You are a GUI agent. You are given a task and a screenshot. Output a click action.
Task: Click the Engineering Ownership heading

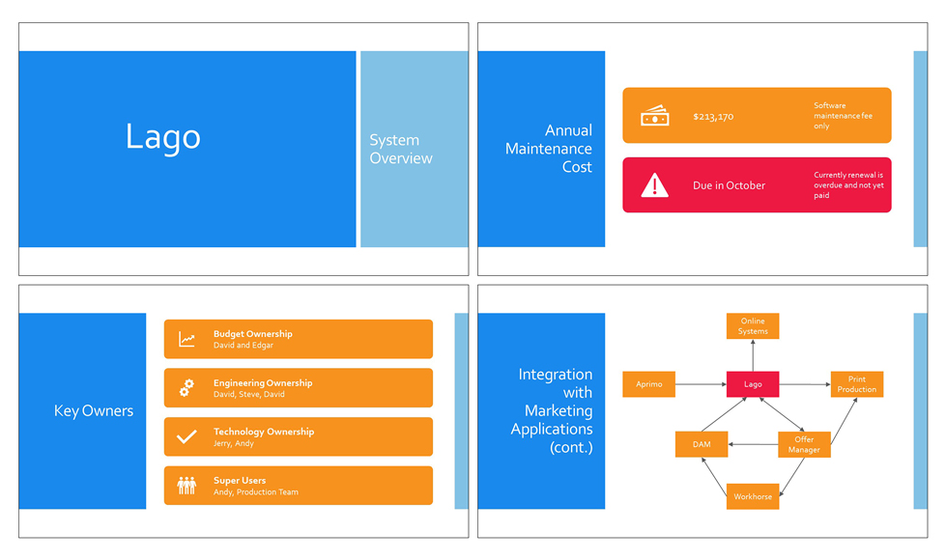(263, 382)
